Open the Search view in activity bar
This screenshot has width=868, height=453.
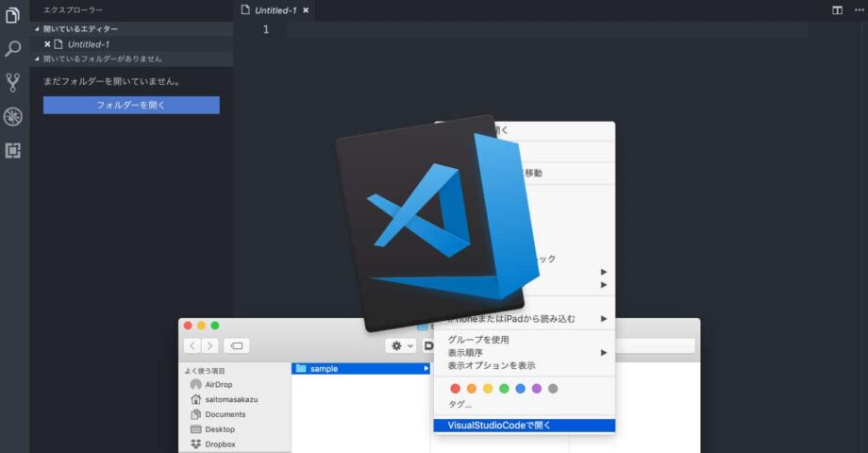(12, 49)
